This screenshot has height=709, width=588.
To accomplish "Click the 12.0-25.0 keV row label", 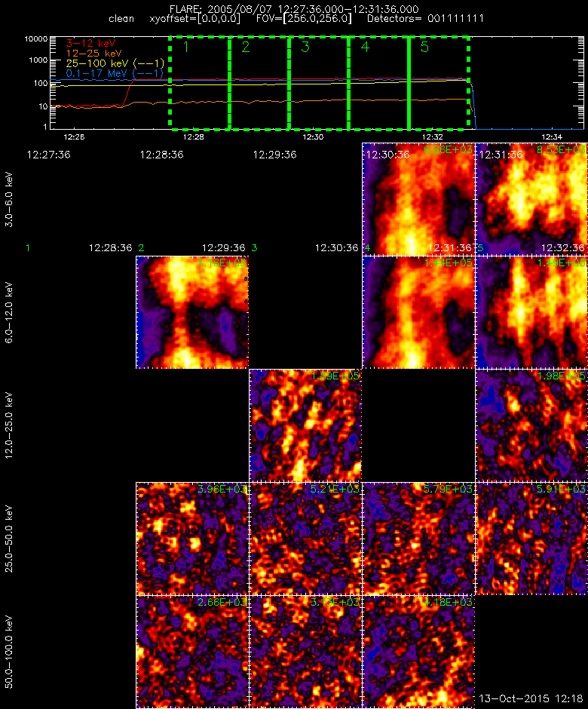I will point(10,425).
